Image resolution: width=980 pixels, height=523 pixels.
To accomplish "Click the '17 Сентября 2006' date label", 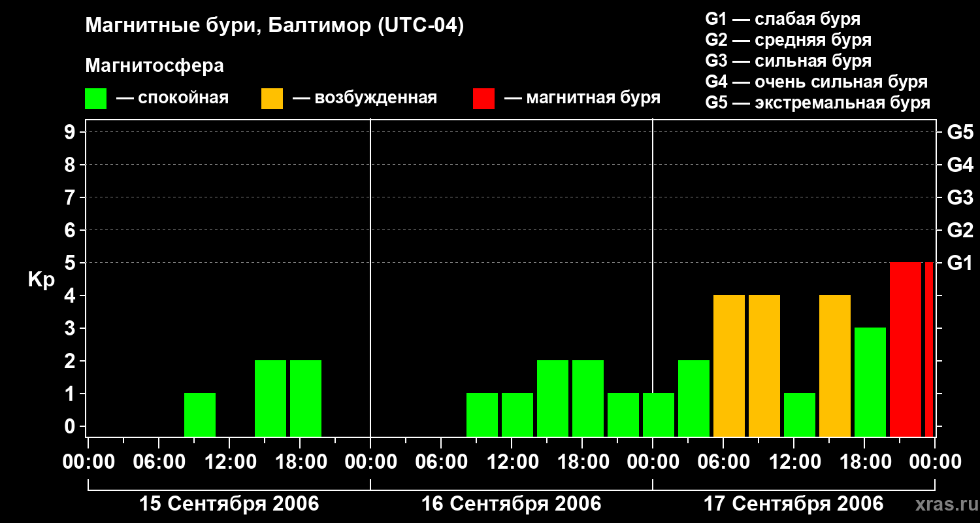I will (x=794, y=504).
